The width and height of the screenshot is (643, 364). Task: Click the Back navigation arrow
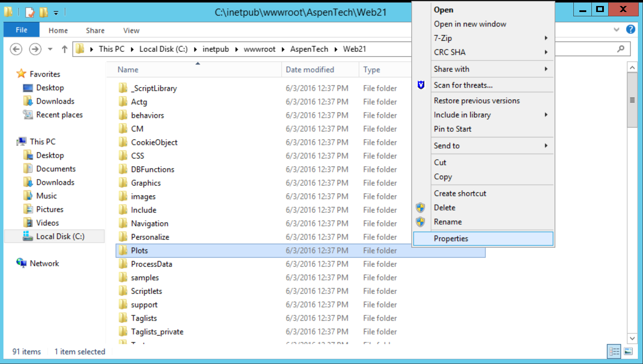16,49
